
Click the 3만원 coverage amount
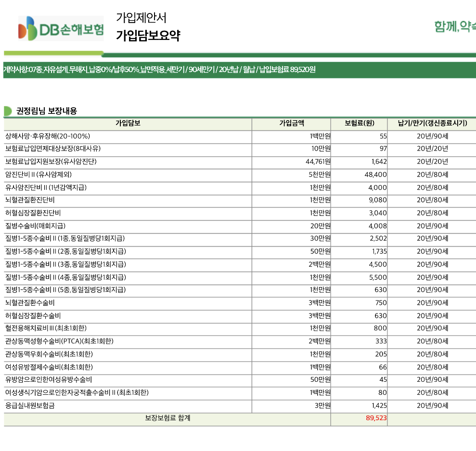[x=322, y=406]
